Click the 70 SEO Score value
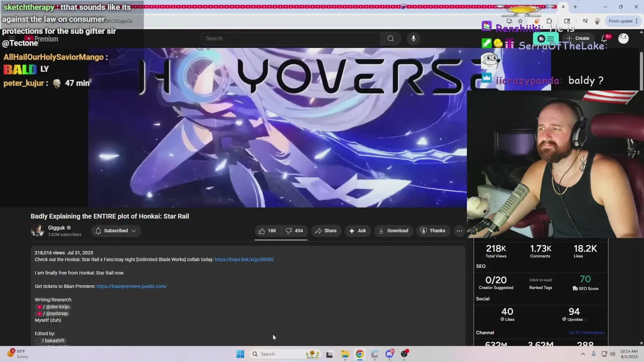 pos(585,280)
